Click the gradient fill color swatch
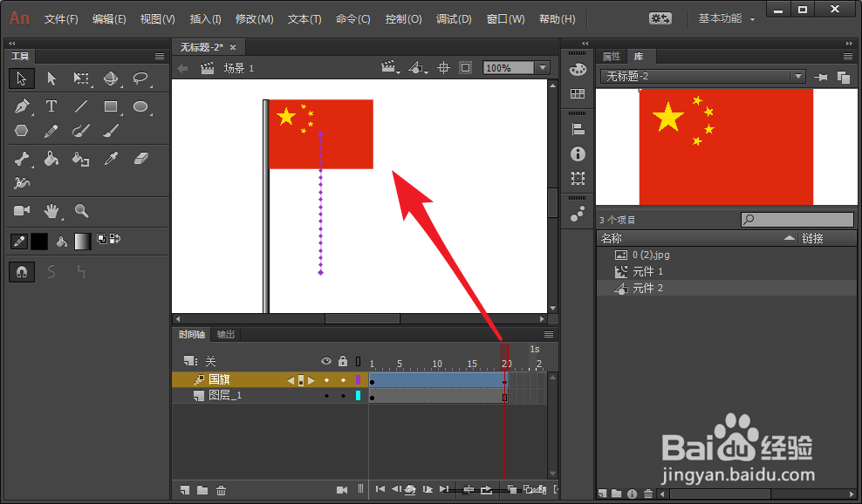Image resolution: width=862 pixels, height=504 pixels. click(x=83, y=242)
